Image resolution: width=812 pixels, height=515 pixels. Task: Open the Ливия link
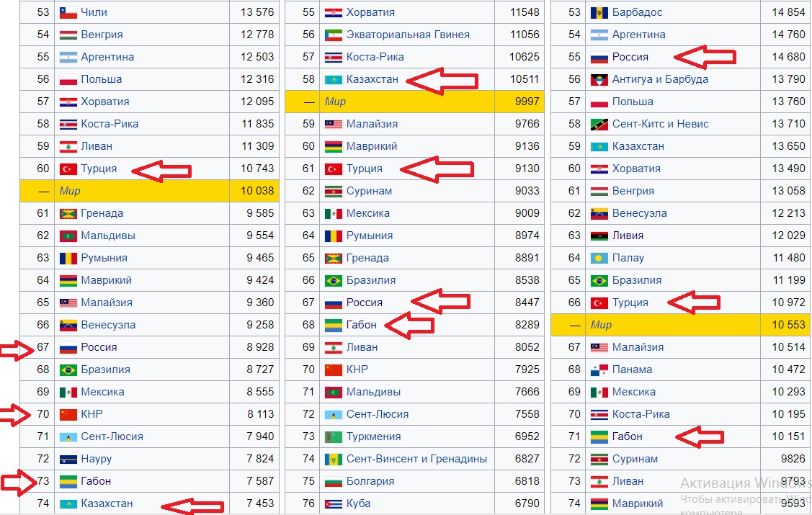(628, 236)
